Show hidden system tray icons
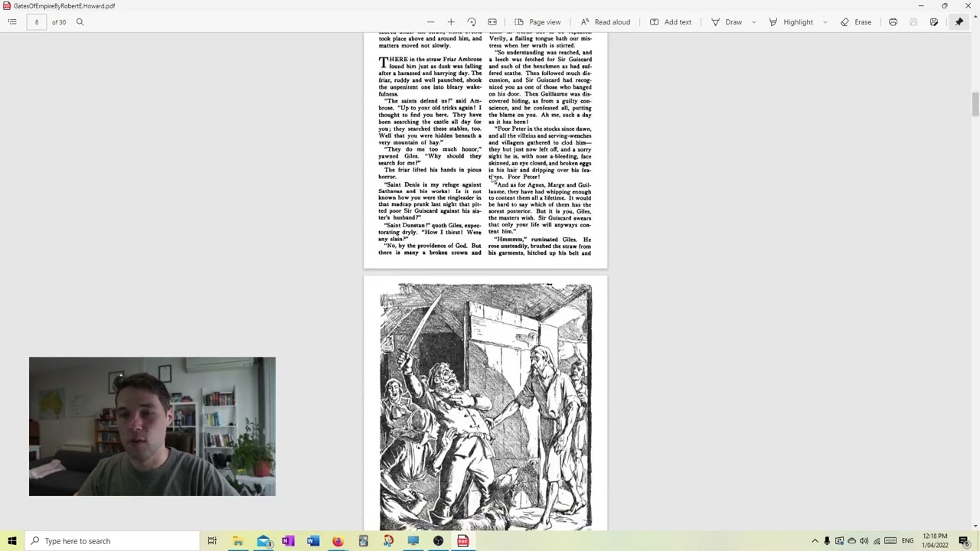This screenshot has height=551, width=980. click(x=815, y=541)
